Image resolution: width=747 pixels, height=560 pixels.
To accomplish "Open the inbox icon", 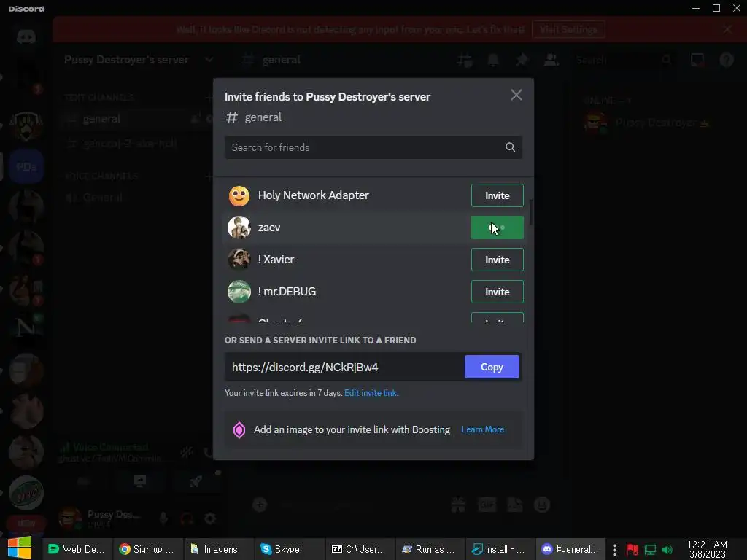I will tap(697, 60).
